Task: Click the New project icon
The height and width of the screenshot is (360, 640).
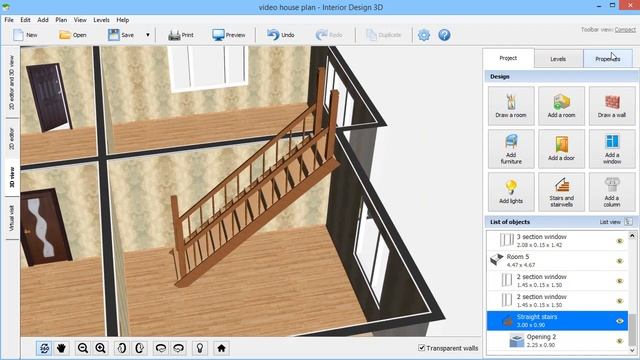Action: pos(18,35)
